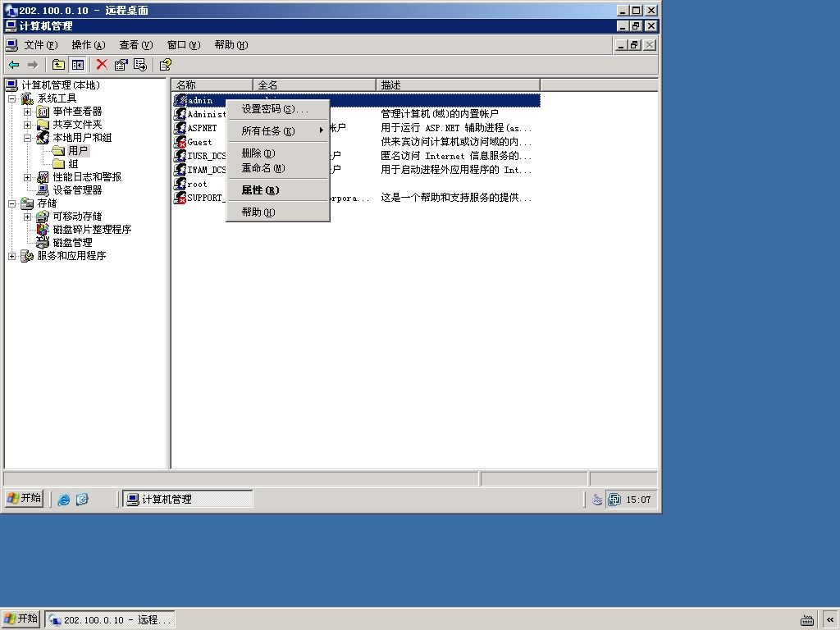This screenshot has height=630, width=840.
Task: Sort by the 描述 column header
Action: click(458, 85)
